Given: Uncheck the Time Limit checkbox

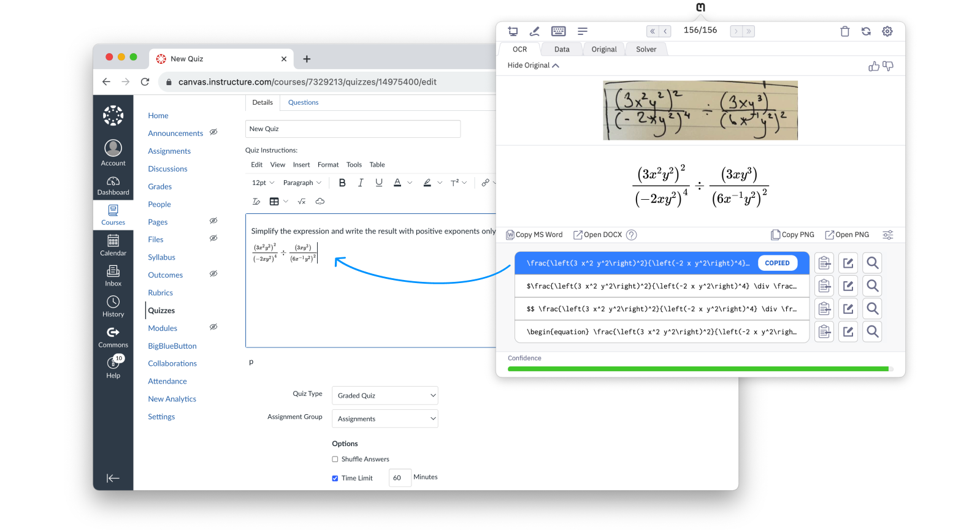Looking at the screenshot, I should [335, 478].
